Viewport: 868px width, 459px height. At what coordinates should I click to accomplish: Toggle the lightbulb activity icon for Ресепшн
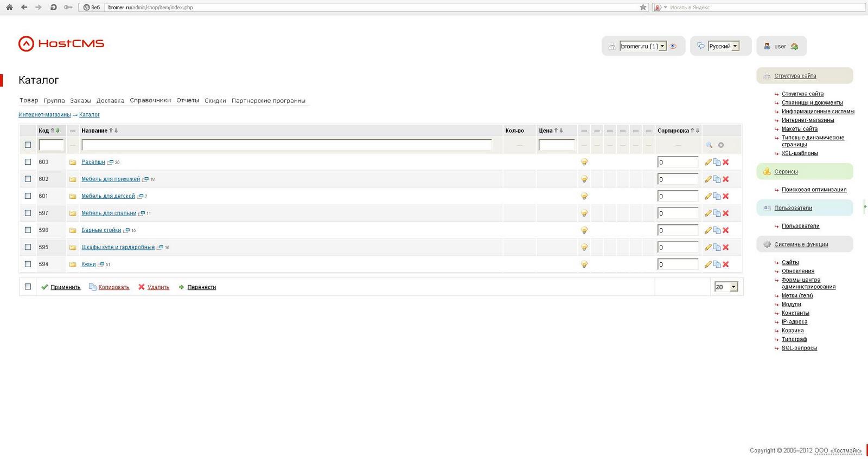(x=584, y=162)
